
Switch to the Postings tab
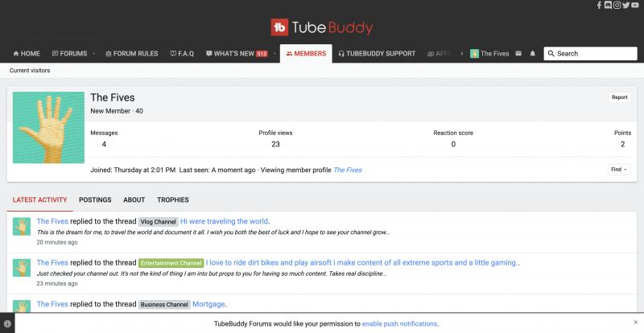95,199
